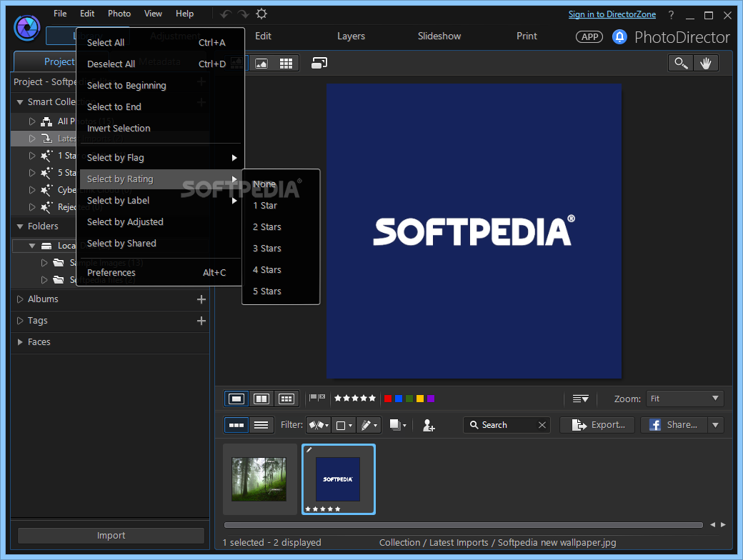Select the magnifier zoom tool
The width and height of the screenshot is (743, 560).
coord(681,63)
